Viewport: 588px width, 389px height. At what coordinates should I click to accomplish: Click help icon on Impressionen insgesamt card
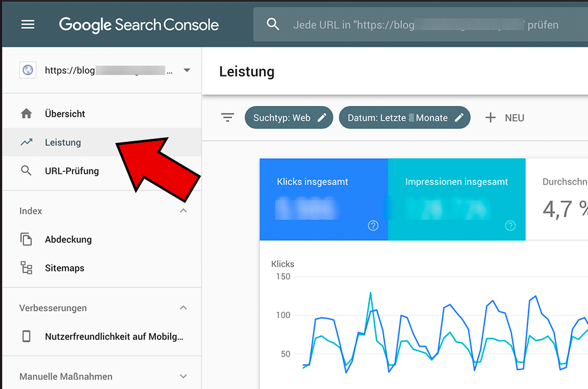(x=510, y=225)
